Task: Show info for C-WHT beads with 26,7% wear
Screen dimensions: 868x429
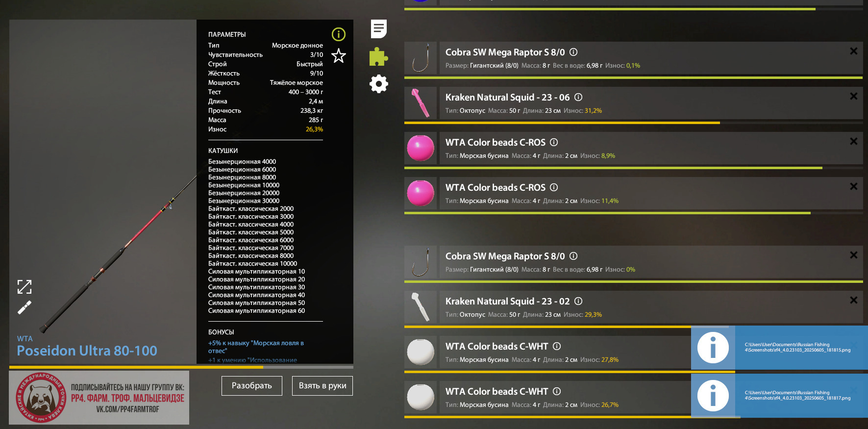Action: 557,391
